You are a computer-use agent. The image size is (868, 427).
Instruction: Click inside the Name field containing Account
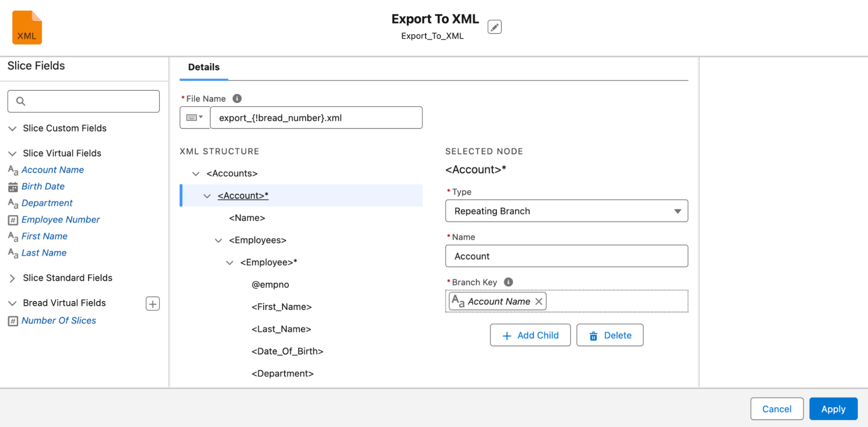tap(566, 256)
